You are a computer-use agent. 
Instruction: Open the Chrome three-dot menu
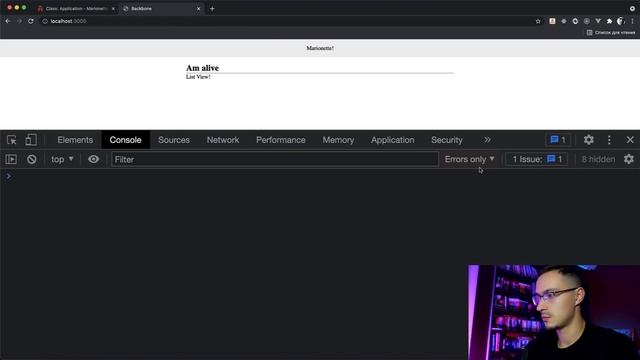[x=632, y=21]
